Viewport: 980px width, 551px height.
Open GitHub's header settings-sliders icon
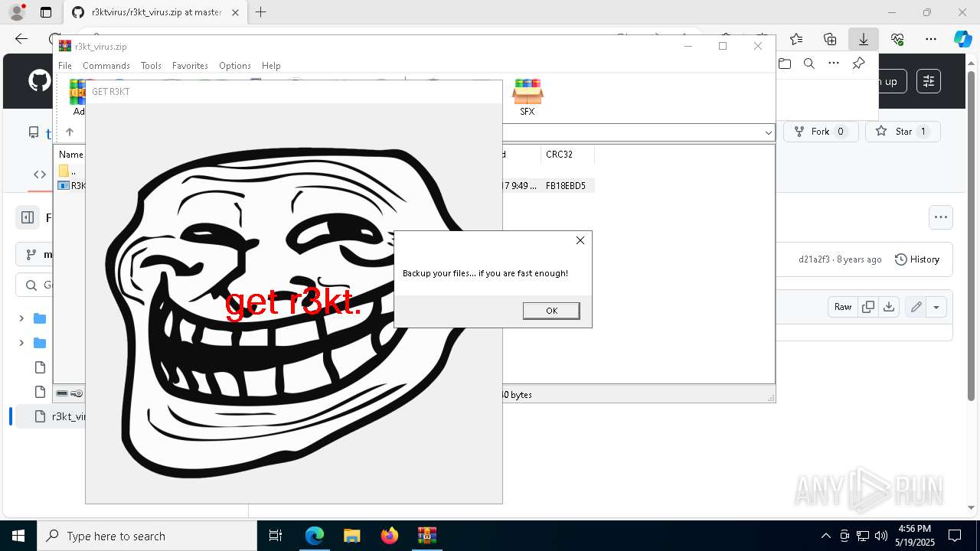[x=929, y=81]
